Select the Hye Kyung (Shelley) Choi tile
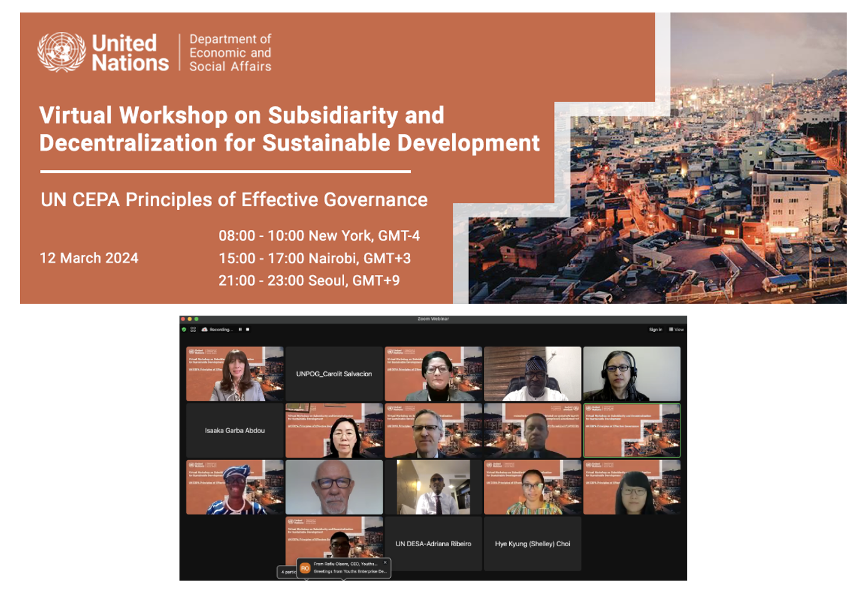 click(533, 544)
